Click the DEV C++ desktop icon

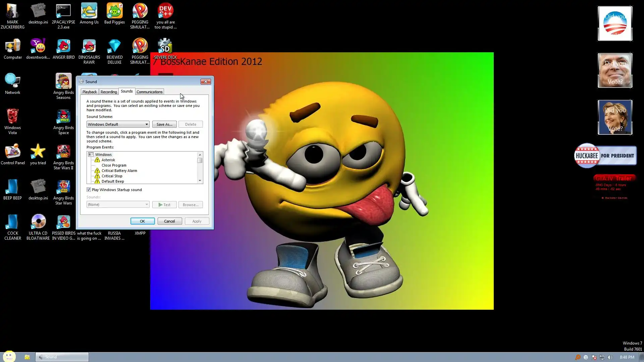tap(165, 12)
